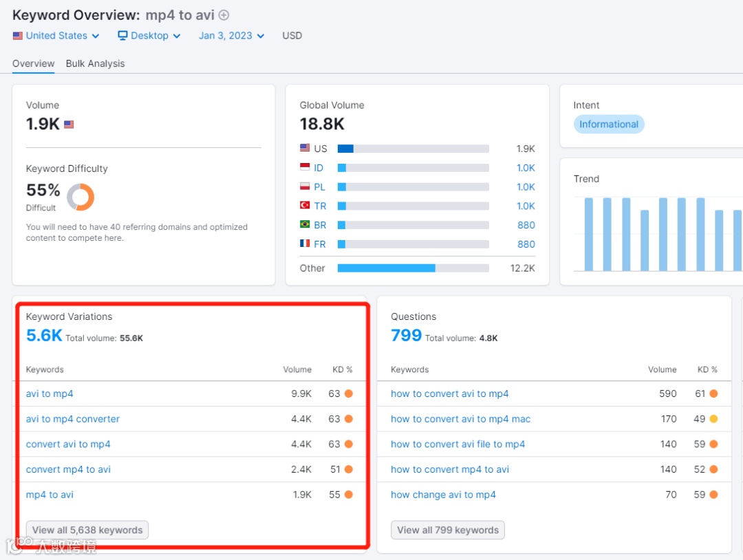Click the Keyword Difficulty donut chart

pyautogui.click(x=80, y=197)
